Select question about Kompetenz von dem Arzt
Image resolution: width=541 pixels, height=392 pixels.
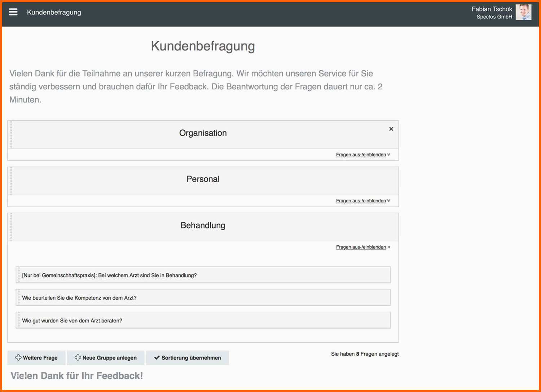pyautogui.click(x=203, y=298)
